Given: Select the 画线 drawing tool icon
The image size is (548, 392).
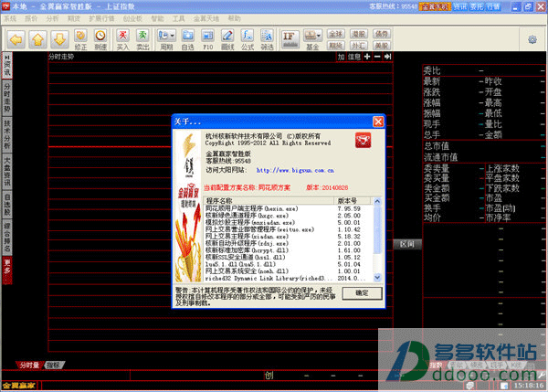Looking at the screenshot, I should pos(227,39).
